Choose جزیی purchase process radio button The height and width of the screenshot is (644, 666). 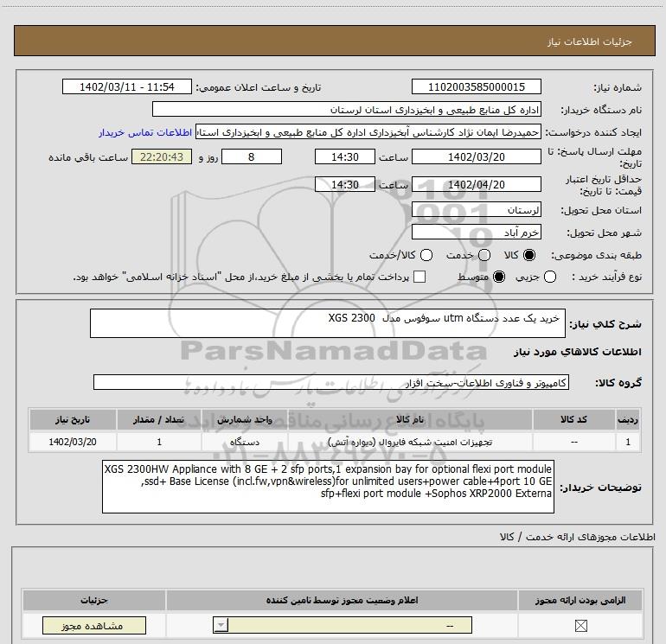coord(550,277)
